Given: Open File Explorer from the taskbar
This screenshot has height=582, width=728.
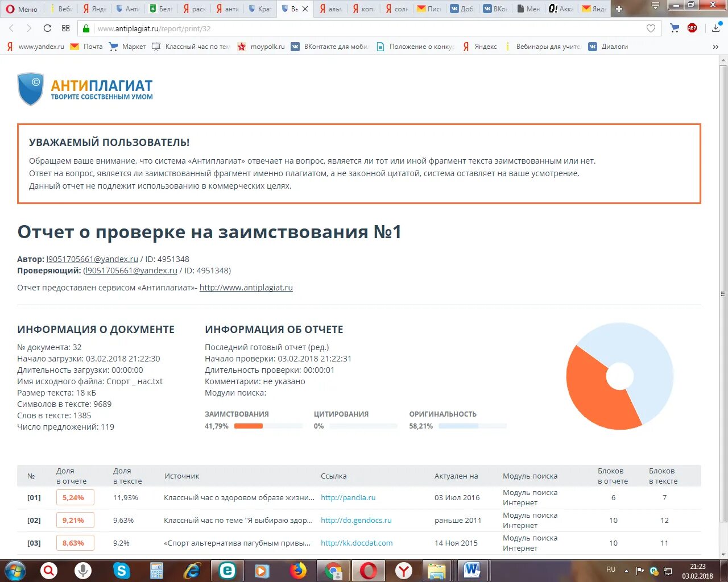Looking at the screenshot, I should click(x=437, y=570).
